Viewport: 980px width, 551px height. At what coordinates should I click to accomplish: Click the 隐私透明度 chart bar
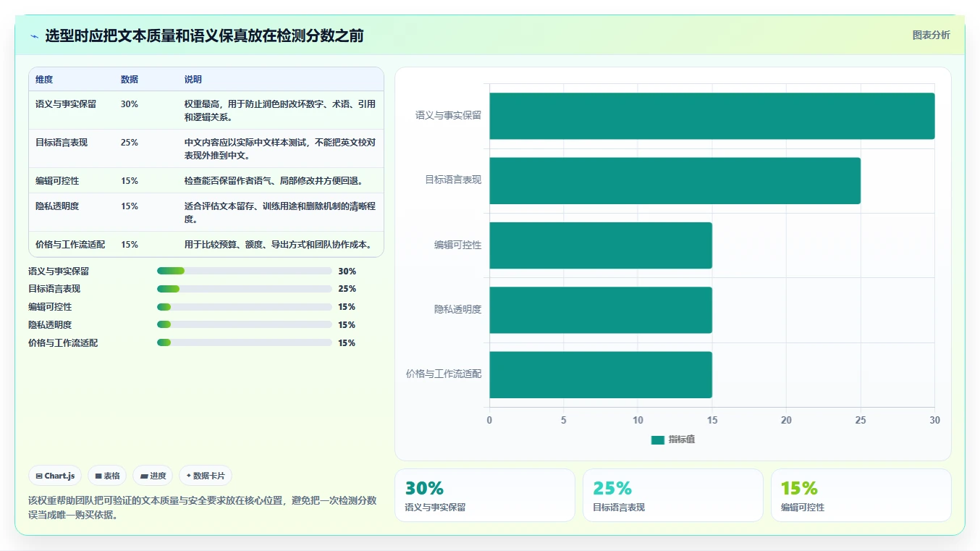pos(601,310)
